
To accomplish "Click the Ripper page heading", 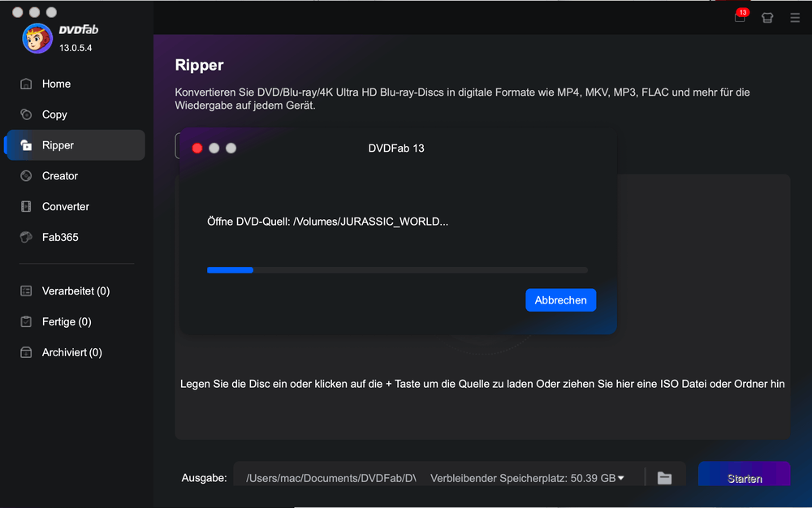I will coord(200,65).
